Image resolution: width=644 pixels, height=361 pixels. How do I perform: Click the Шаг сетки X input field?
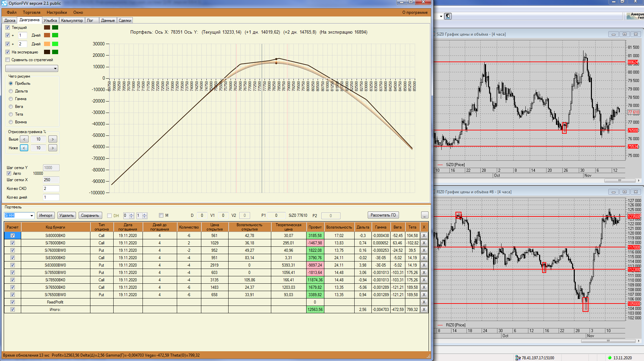point(51,180)
